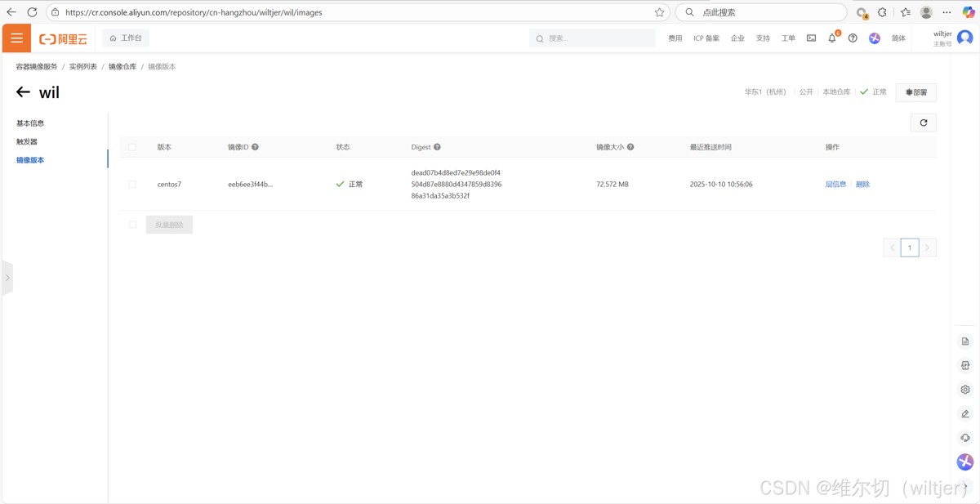Click the 镜像ID help icon

255,147
